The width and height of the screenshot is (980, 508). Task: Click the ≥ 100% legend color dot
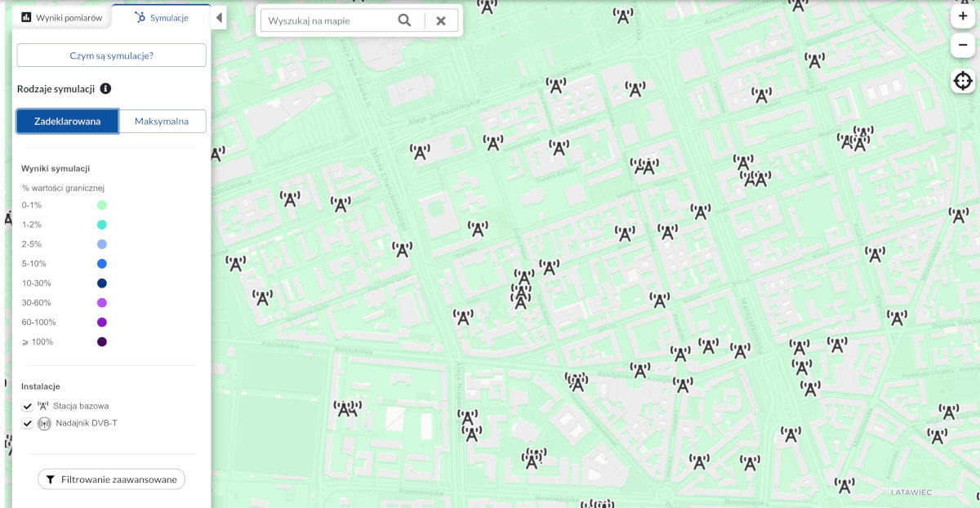pos(102,342)
